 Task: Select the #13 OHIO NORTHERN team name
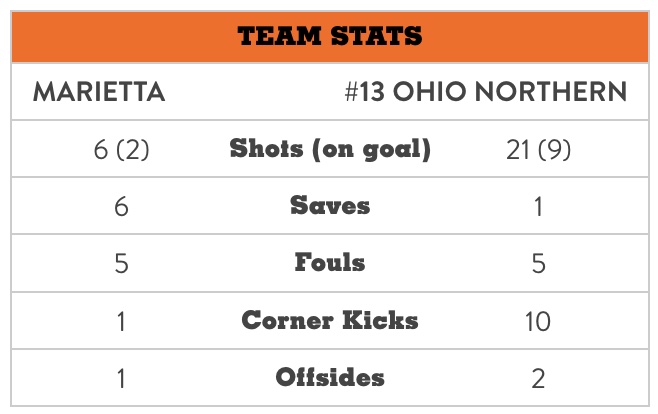coord(486,91)
